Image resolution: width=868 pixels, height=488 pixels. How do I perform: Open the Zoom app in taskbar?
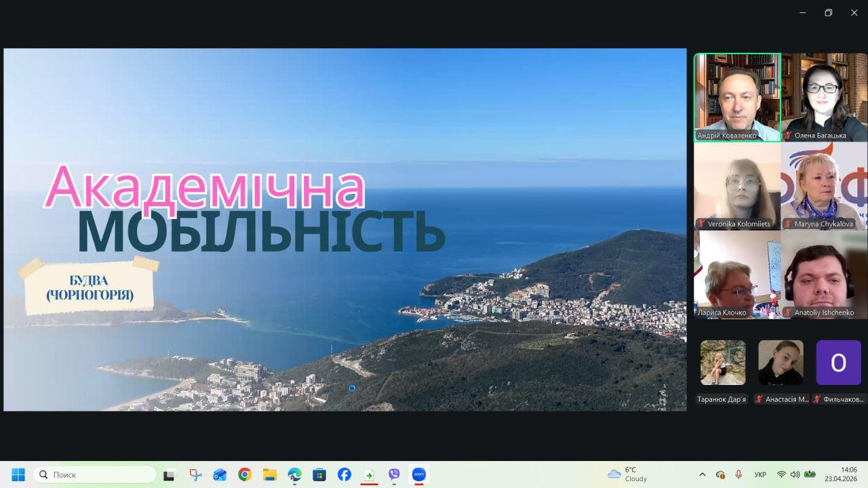point(419,474)
